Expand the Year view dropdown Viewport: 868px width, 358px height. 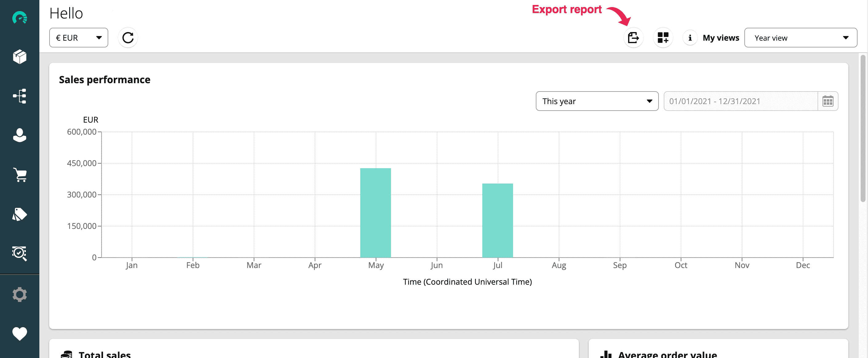pyautogui.click(x=800, y=38)
